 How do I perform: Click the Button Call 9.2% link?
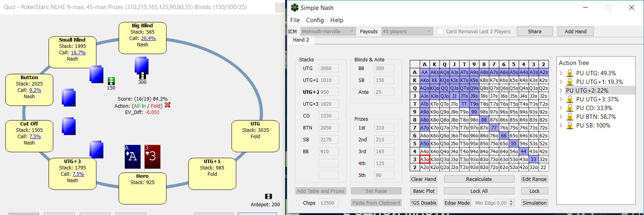pos(35,90)
